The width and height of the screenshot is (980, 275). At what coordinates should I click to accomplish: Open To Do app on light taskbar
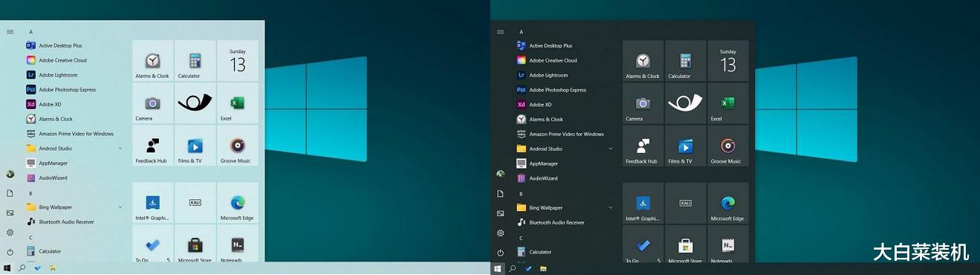[38, 268]
